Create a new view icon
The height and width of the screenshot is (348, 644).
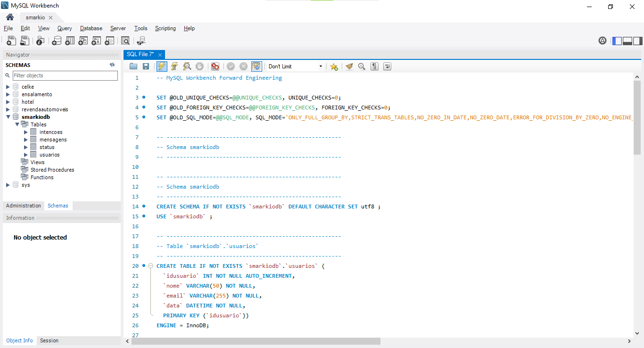click(83, 41)
